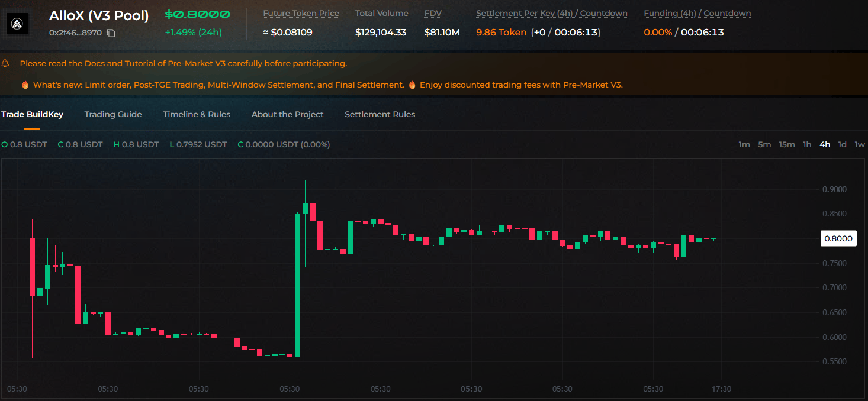Click the 0.00% funding rate value

[658, 33]
